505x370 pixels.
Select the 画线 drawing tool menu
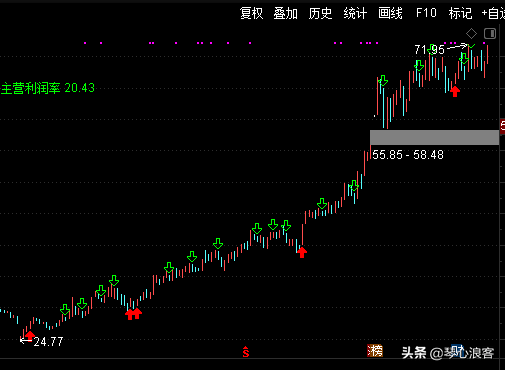point(390,13)
